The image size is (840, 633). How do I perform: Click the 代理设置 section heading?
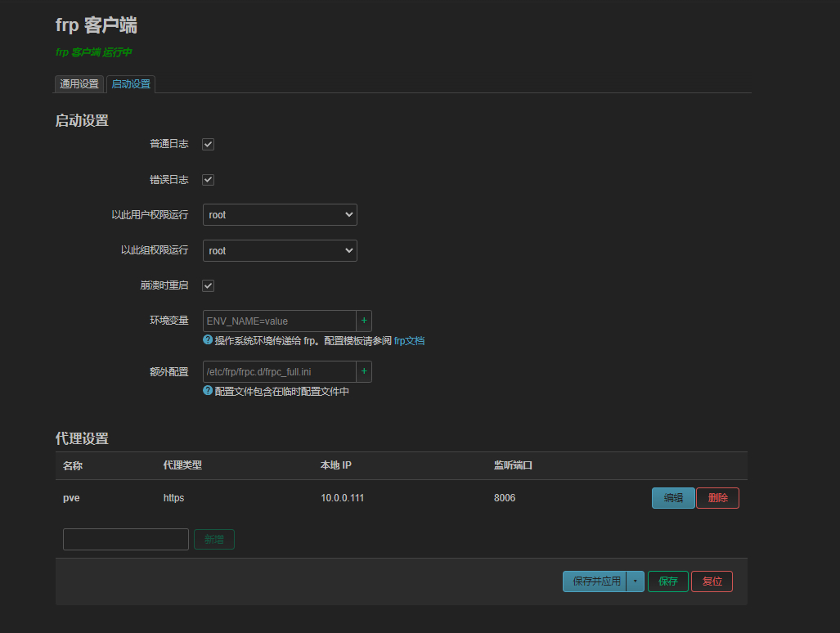[x=82, y=438]
